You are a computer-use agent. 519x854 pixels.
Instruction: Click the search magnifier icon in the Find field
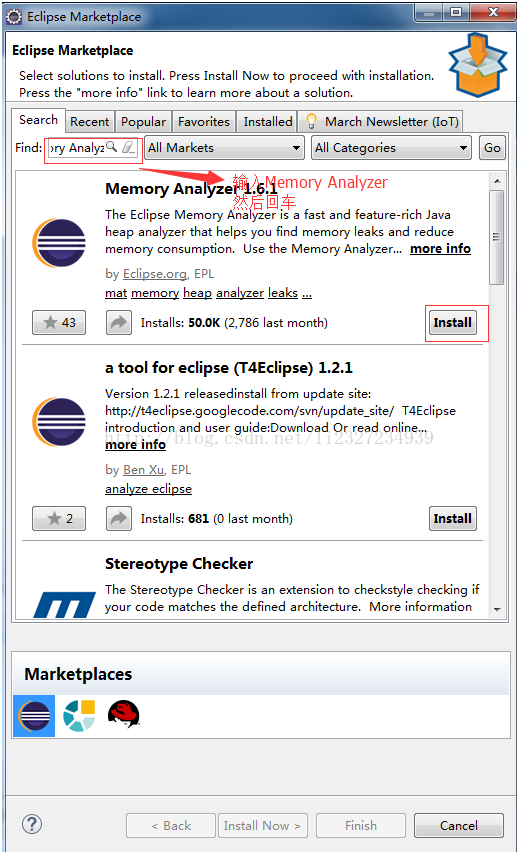click(x=111, y=147)
